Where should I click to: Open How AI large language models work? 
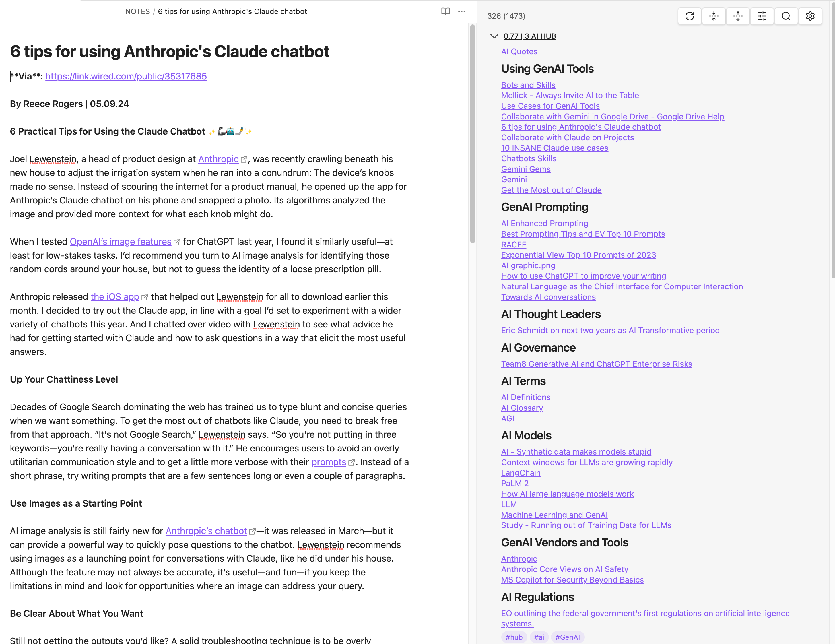click(567, 494)
